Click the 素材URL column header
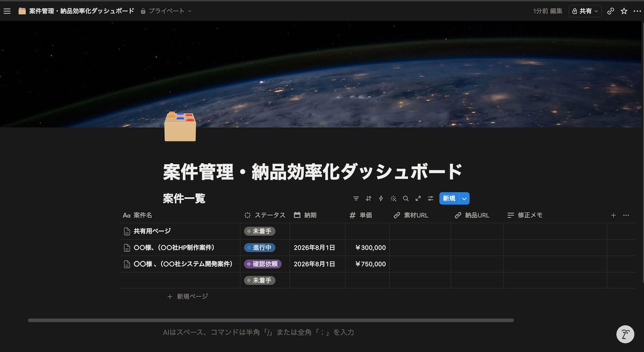This screenshot has width=644, height=352. tap(420, 215)
